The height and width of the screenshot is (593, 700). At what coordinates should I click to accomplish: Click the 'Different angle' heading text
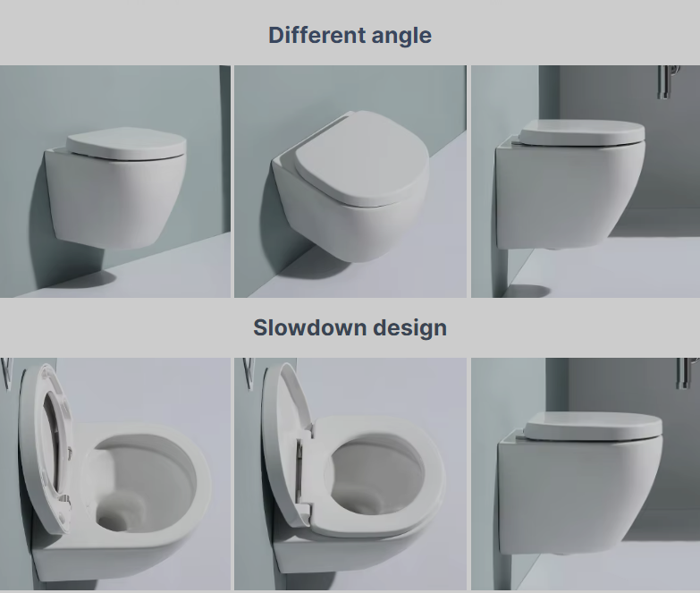[x=350, y=35]
